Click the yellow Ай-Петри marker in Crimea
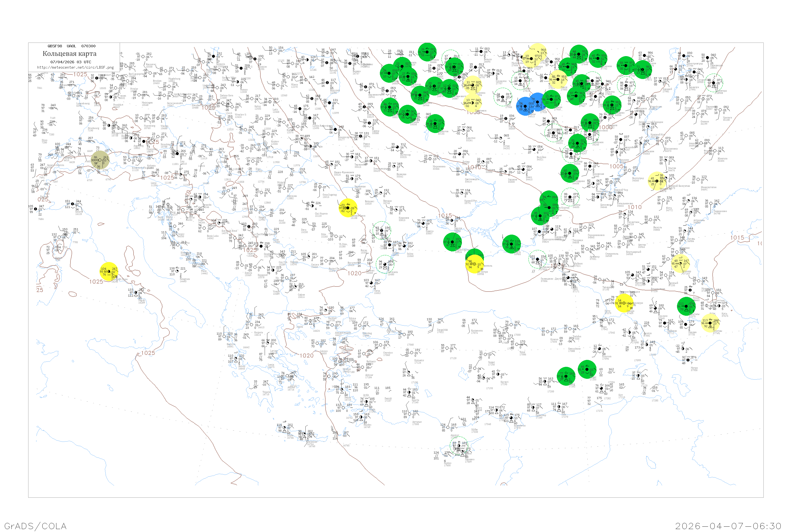798x532 pixels. point(475,264)
